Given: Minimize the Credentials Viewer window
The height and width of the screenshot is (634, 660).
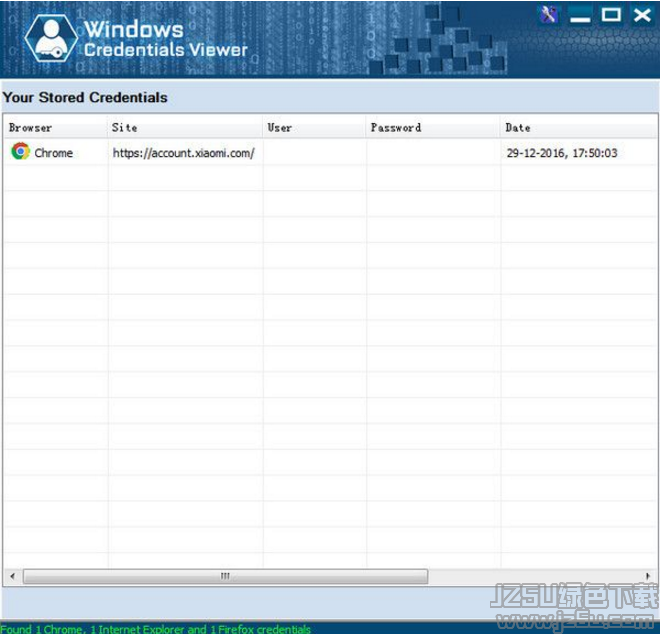Looking at the screenshot, I should pos(580,16).
